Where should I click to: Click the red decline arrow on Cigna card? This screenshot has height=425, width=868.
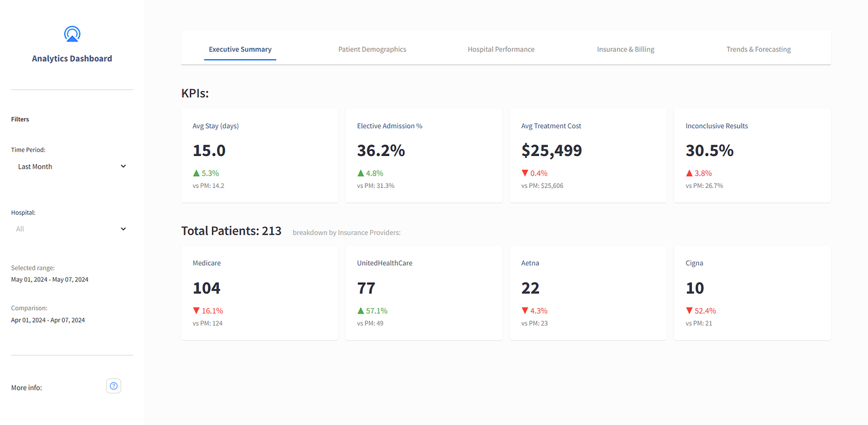[690, 310]
